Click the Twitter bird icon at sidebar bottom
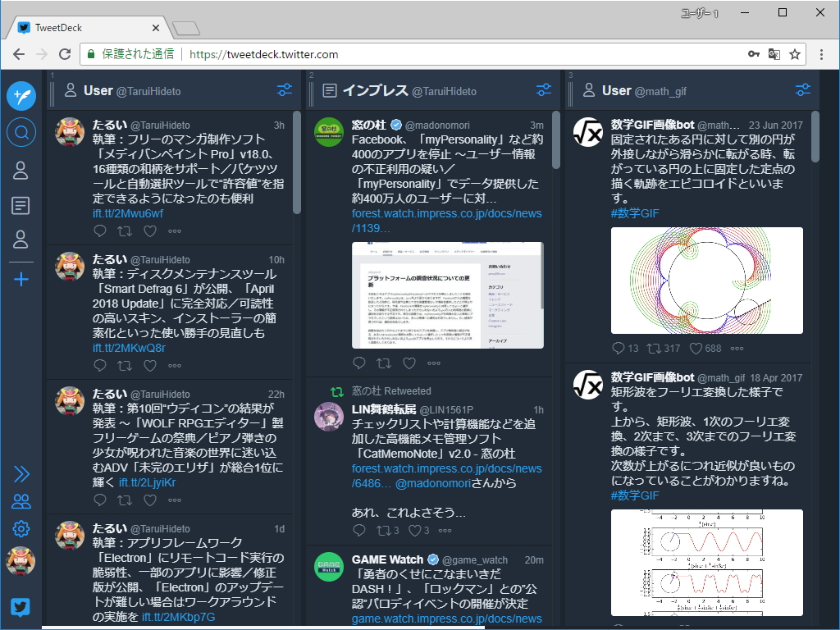The width and height of the screenshot is (840, 630). (x=21, y=607)
